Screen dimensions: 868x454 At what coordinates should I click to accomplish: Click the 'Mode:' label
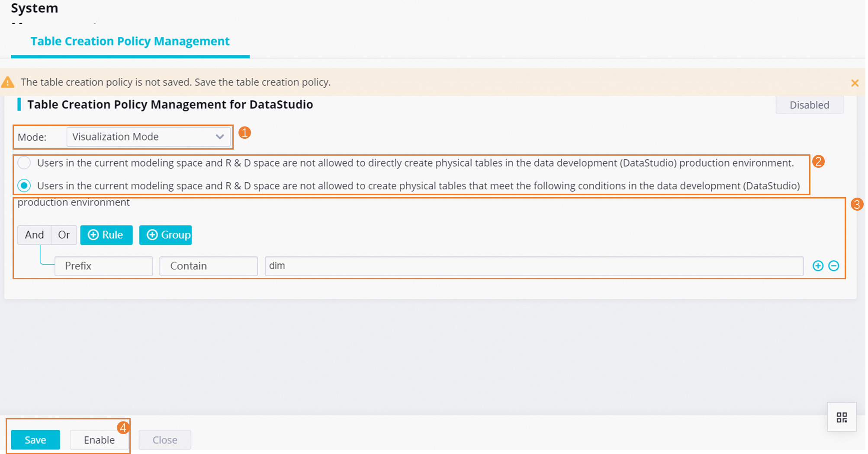point(32,137)
